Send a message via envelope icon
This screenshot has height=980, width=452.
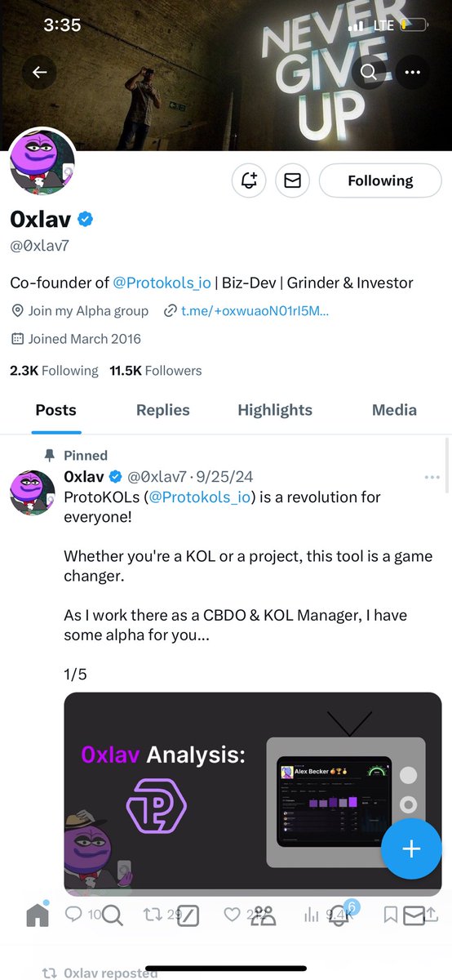click(x=292, y=180)
